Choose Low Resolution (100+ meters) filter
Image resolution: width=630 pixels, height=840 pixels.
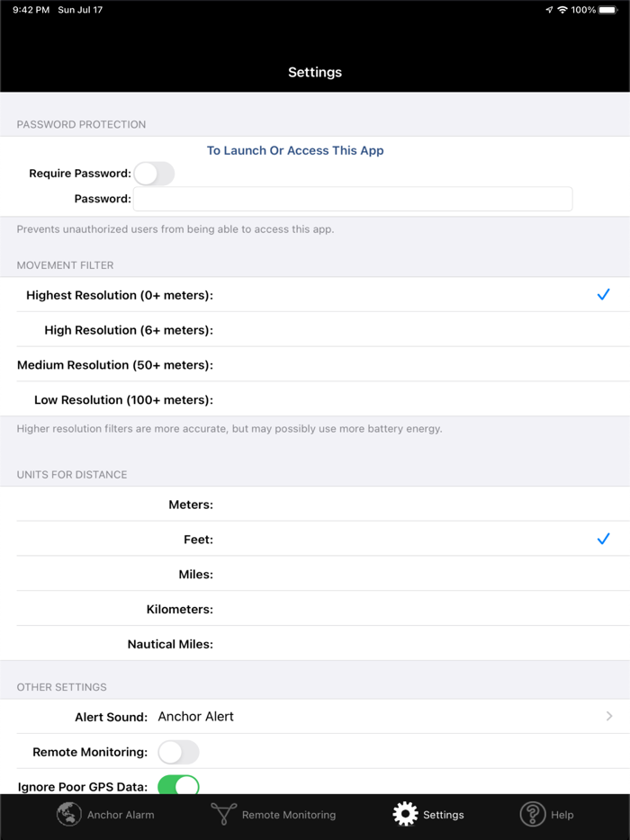(315, 399)
